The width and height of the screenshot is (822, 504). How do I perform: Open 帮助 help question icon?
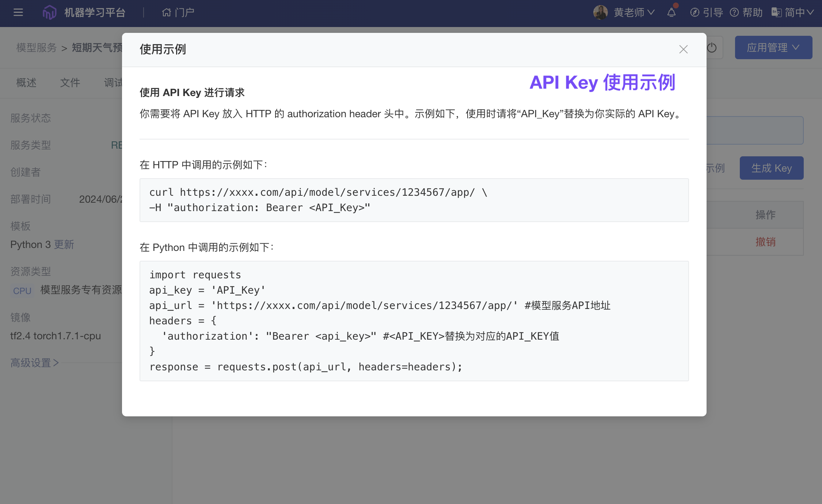[734, 13]
